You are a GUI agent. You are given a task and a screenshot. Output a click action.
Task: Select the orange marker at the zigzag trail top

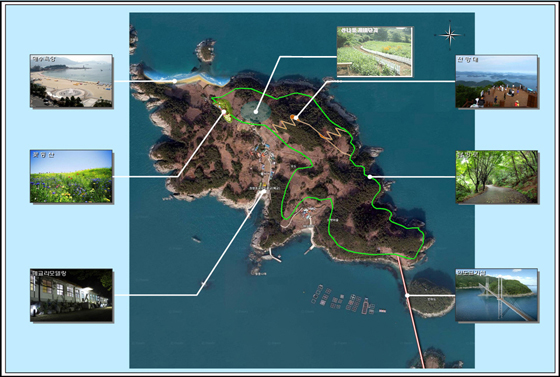click(x=292, y=117)
